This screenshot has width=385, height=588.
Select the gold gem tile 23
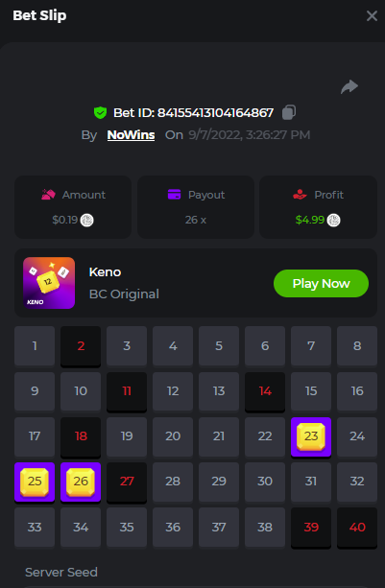311,437
